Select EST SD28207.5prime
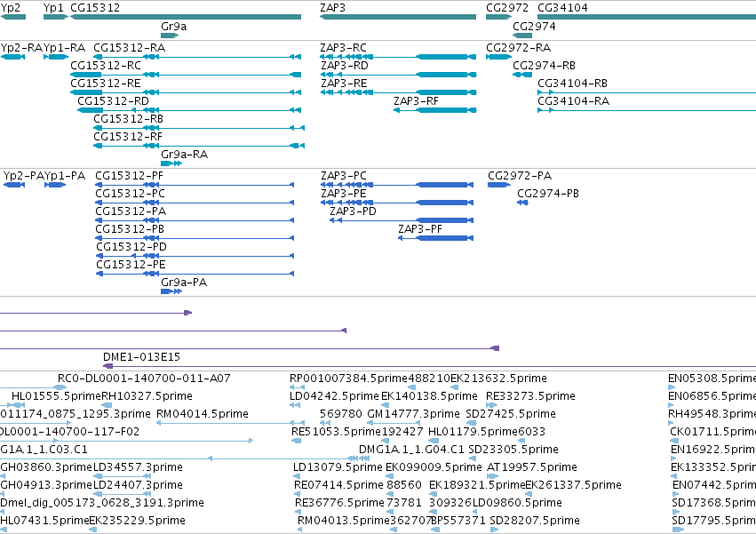 [x=494, y=530]
